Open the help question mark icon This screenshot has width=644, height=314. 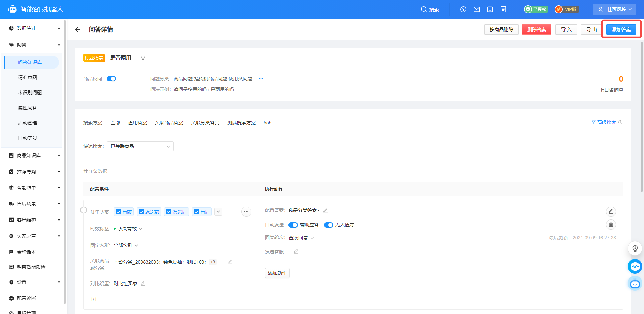(x=463, y=9)
